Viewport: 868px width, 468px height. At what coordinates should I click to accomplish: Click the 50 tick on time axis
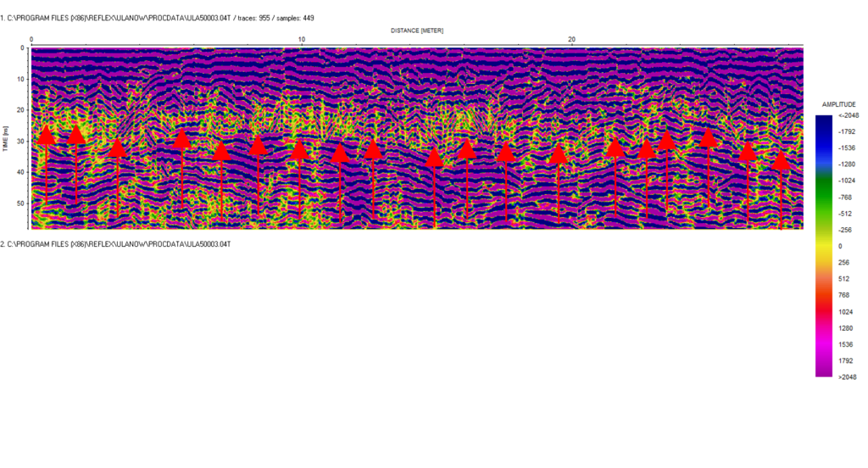coord(22,203)
